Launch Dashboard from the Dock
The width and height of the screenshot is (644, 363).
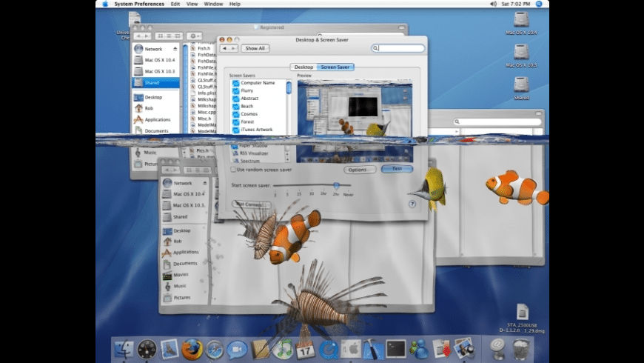click(x=147, y=349)
